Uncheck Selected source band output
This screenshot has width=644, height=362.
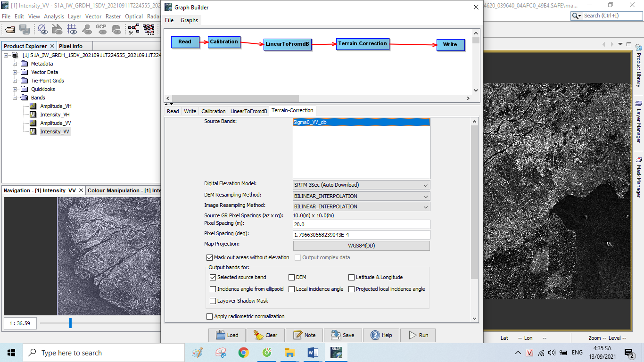[x=213, y=277]
